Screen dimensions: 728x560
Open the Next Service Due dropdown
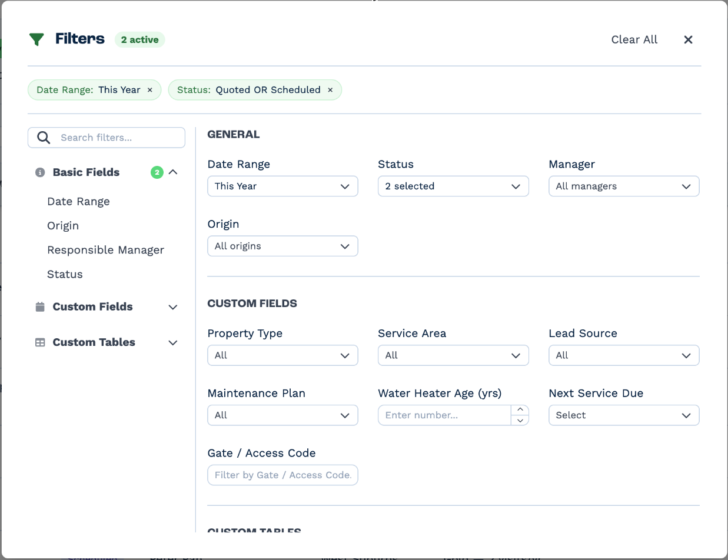[x=624, y=415]
